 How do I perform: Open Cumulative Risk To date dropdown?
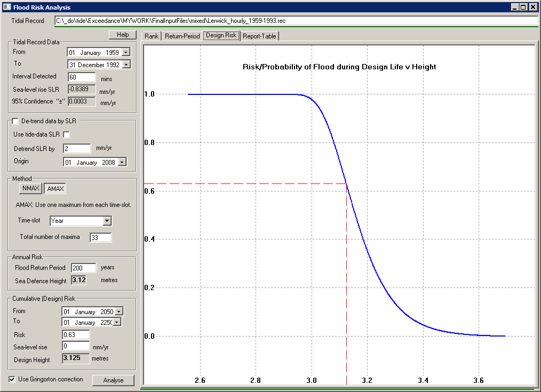click(117, 322)
